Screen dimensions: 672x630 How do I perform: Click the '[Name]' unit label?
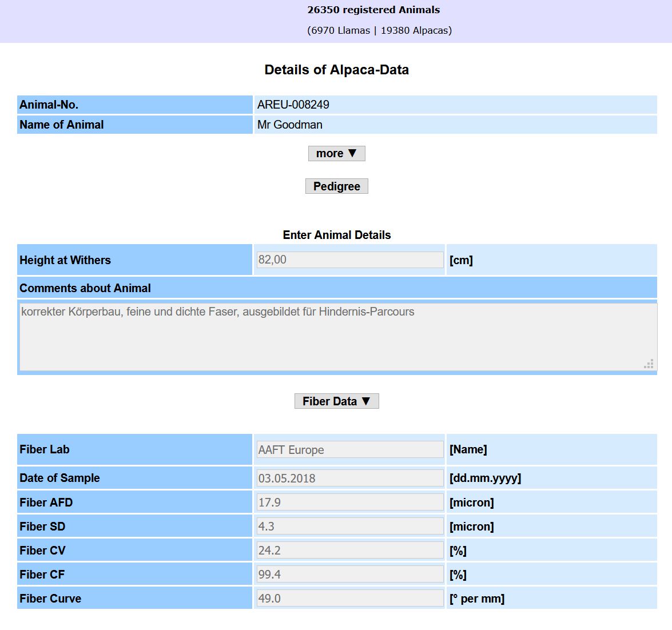tap(468, 450)
